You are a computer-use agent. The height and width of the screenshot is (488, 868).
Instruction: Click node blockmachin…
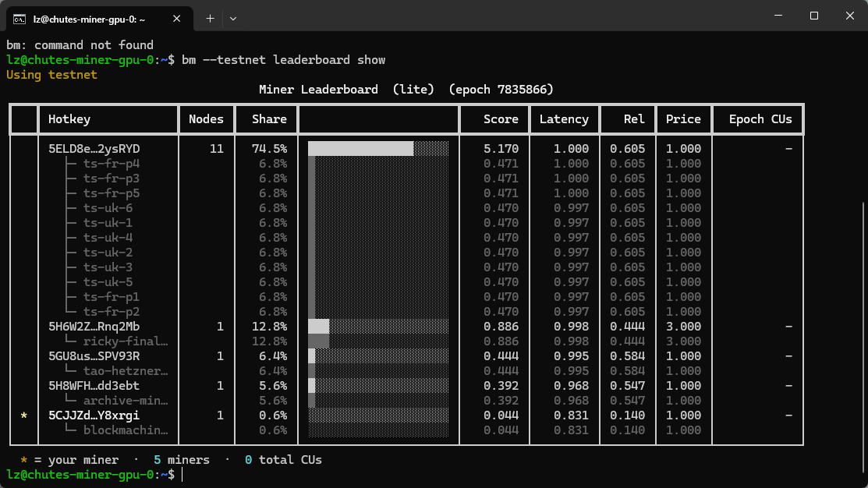(x=126, y=430)
